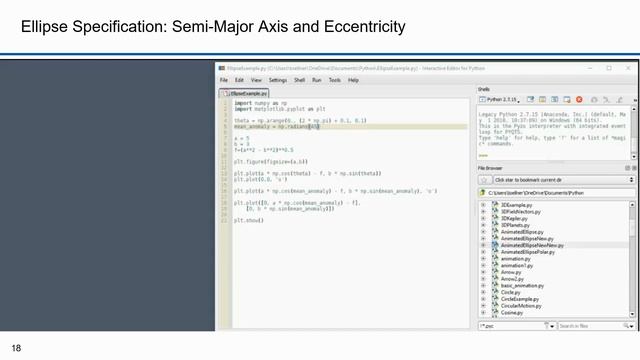
Task: Open the Help menu
Action: coord(353,80)
